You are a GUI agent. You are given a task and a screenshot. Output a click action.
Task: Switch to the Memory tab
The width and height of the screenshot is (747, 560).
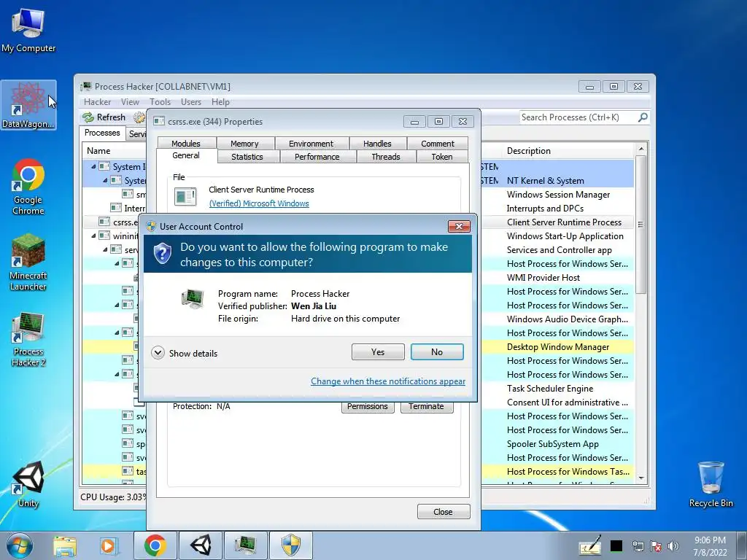244,144
